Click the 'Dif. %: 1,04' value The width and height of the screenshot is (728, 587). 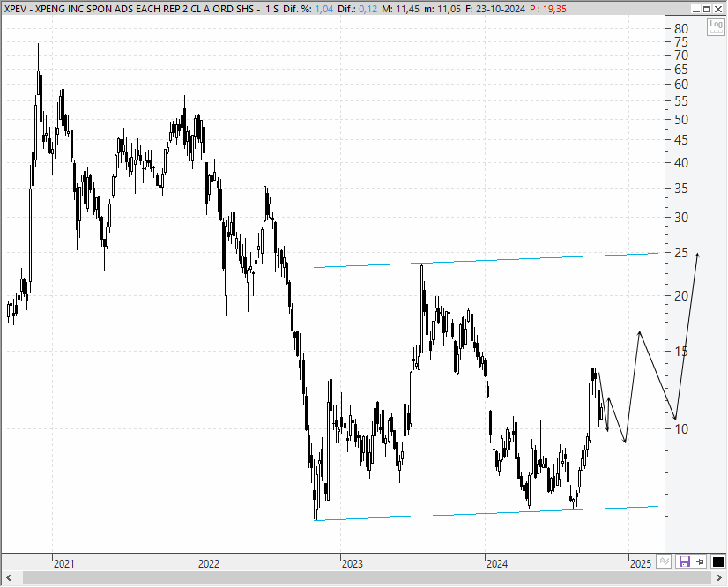click(308, 9)
